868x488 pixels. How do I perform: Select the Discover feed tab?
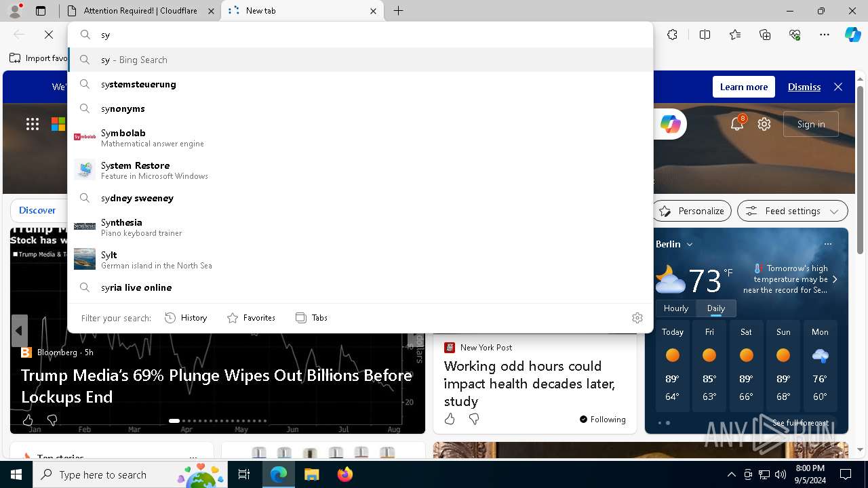[37, 210]
